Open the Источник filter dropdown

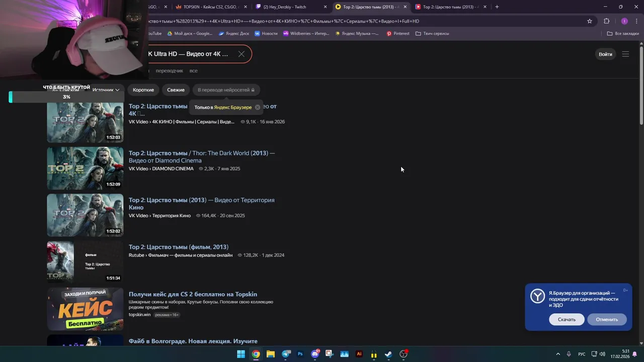click(x=106, y=90)
